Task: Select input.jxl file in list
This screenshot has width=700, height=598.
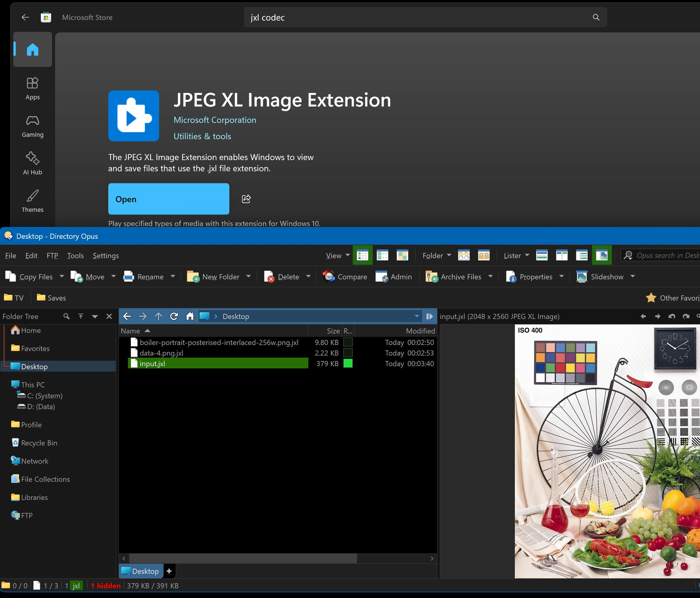Action: [x=218, y=363]
